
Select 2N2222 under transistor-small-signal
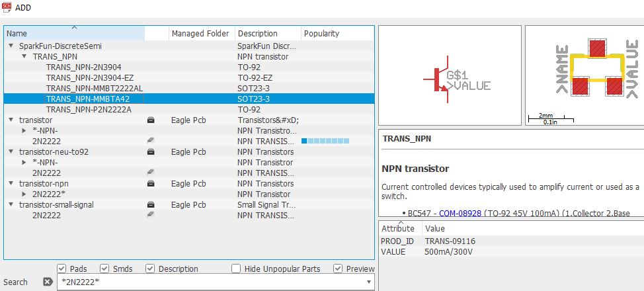pyautogui.click(x=47, y=215)
